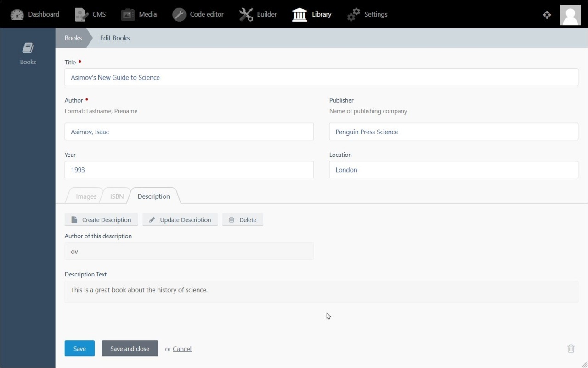Focus the Title input field
This screenshot has height=368, width=588.
coord(321,77)
